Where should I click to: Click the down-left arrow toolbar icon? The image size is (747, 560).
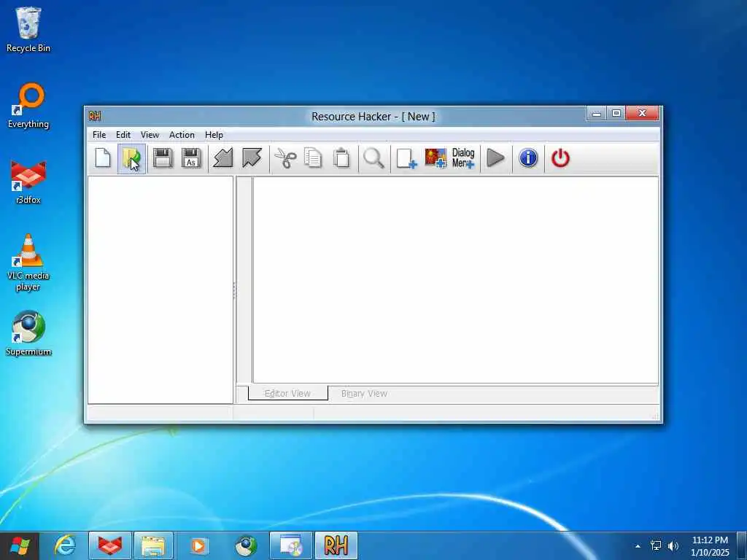point(222,158)
